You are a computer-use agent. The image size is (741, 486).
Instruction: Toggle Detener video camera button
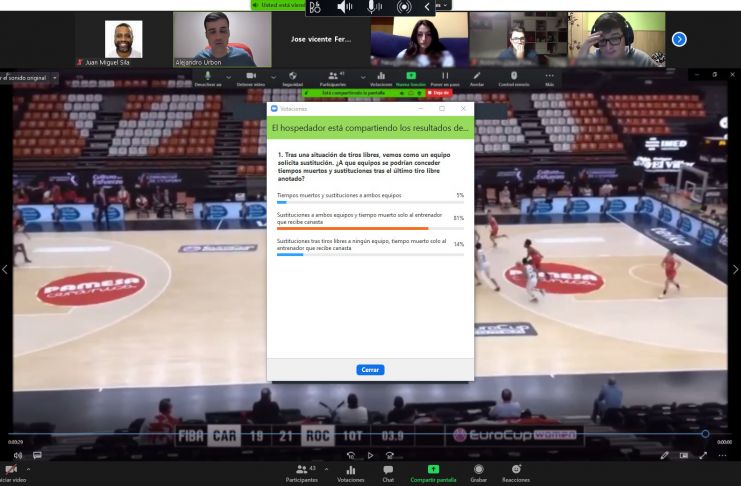(251, 79)
